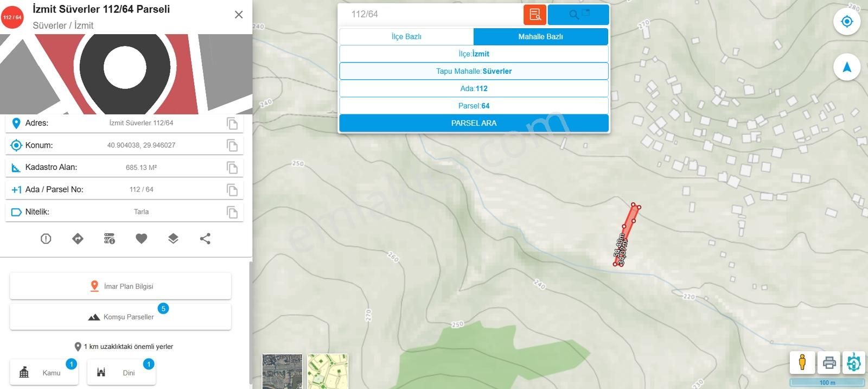Open Street View pegman icon
Viewport: 868px width, 389px height.
click(802, 362)
